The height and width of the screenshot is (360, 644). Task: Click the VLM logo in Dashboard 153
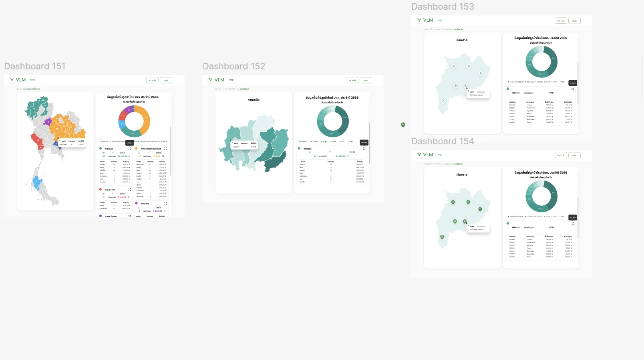[425, 20]
